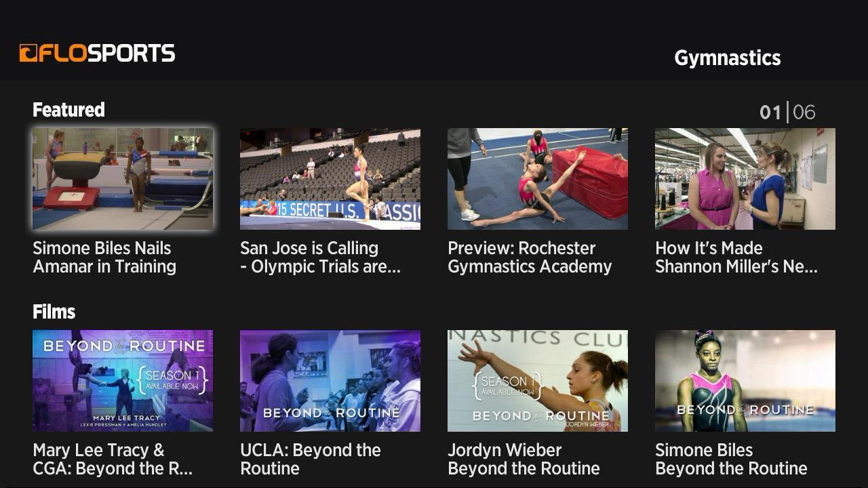Click "Simone Biles Nails Amanar in Training" title

[104, 258]
